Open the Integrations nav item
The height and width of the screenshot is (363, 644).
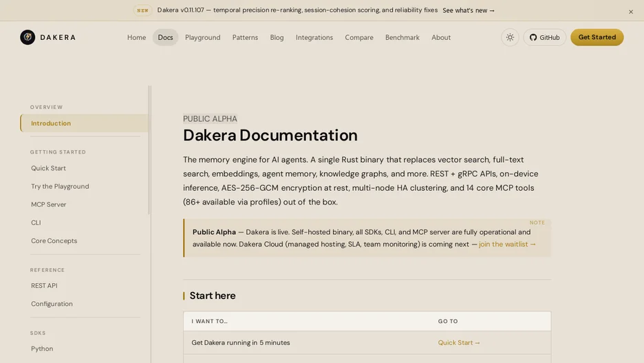[x=314, y=37]
